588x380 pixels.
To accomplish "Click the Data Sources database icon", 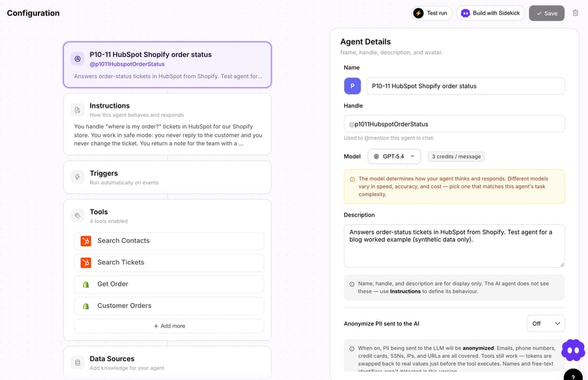I will [x=78, y=362].
